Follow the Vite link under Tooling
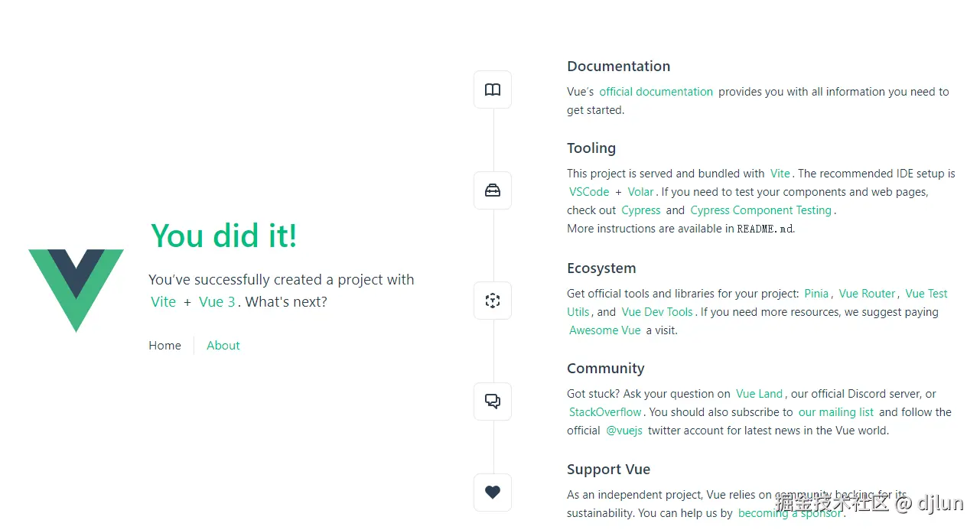Image resolution: width=980 pixels, height=530 pixels. pos(780,174)
